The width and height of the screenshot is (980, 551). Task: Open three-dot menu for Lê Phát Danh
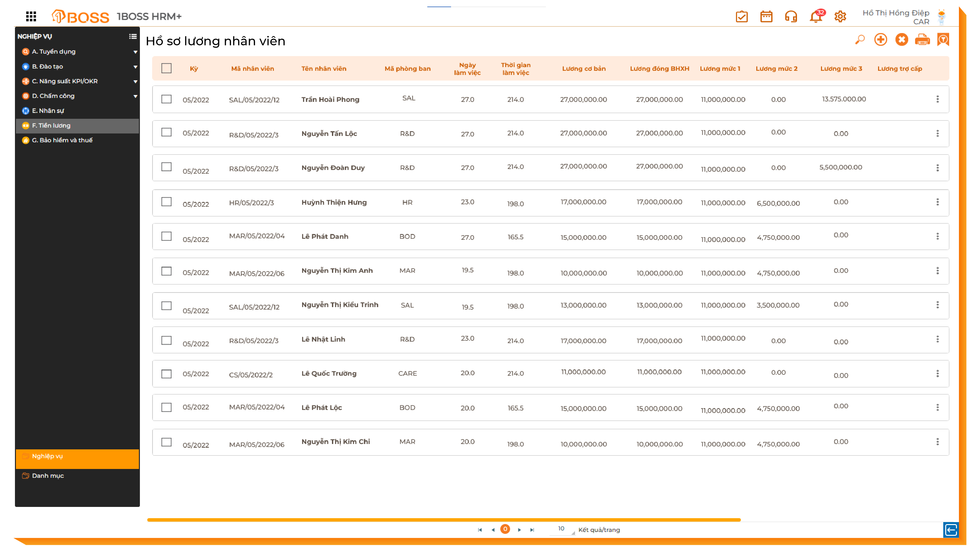coord(937,237)
